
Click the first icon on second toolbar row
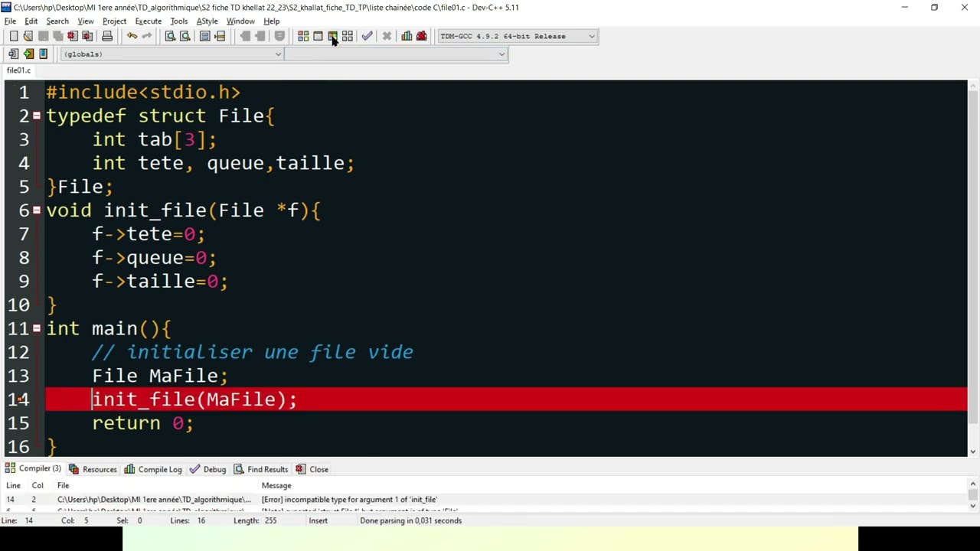tap(13, 54)
